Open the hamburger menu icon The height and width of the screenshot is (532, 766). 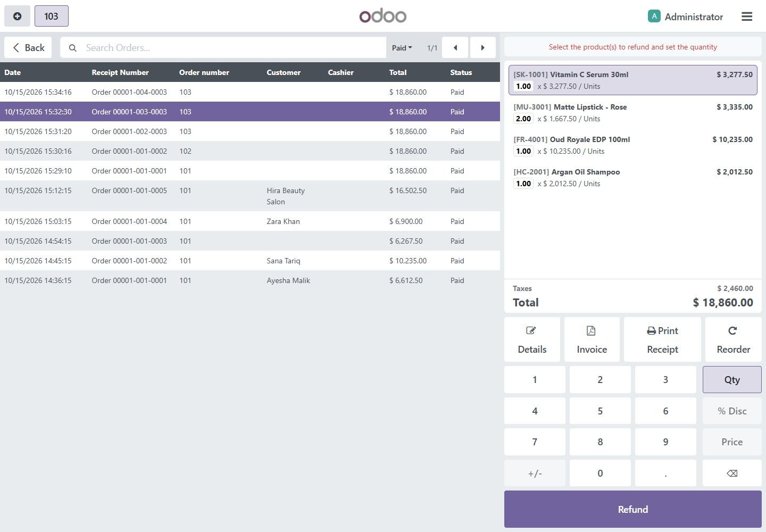747,16
